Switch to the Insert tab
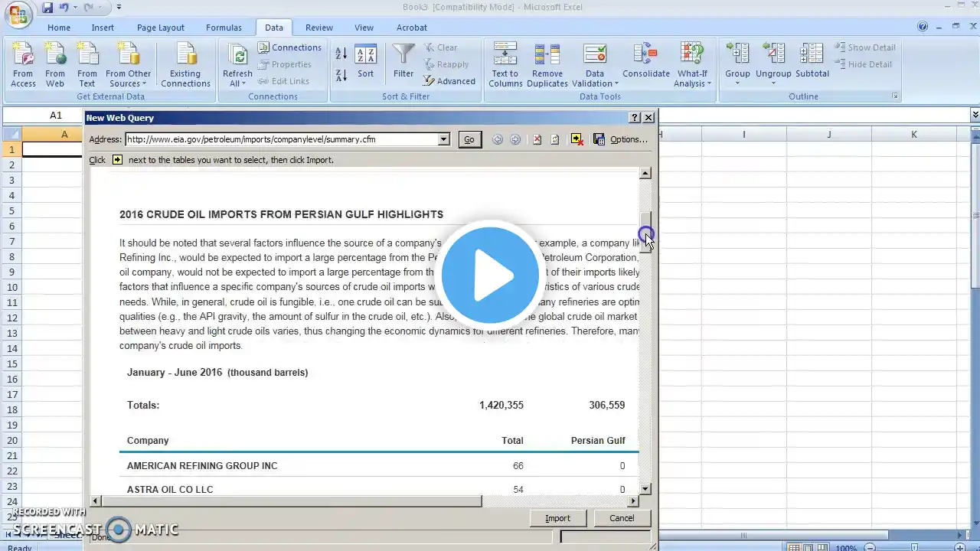This screenshot has width=980, height=551. pyautogui.click(x=103, y=28)
